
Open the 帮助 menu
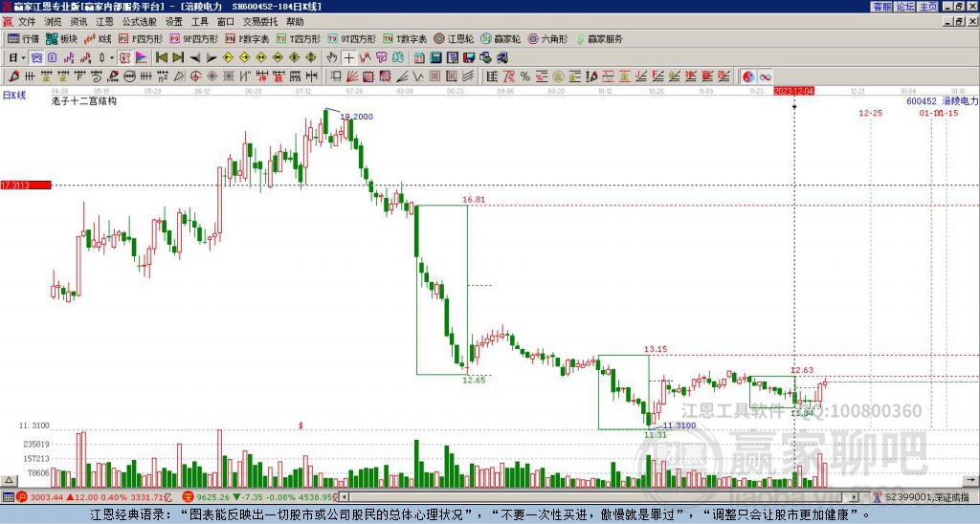[x=295, y=22]
